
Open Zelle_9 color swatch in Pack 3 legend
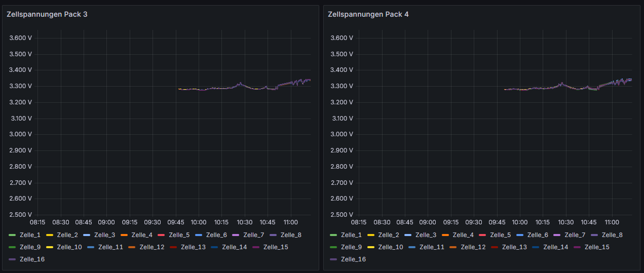point(12,247)
